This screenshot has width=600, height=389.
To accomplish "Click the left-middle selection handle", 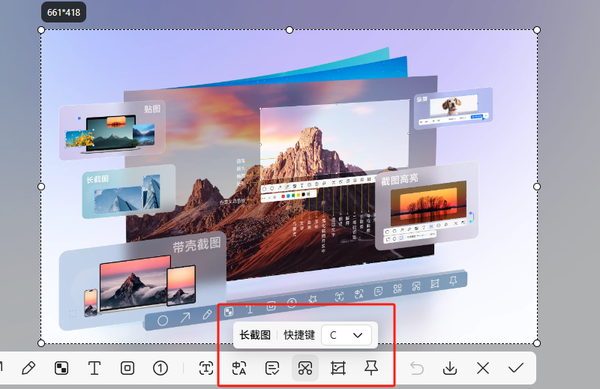I will click(41, 187).
